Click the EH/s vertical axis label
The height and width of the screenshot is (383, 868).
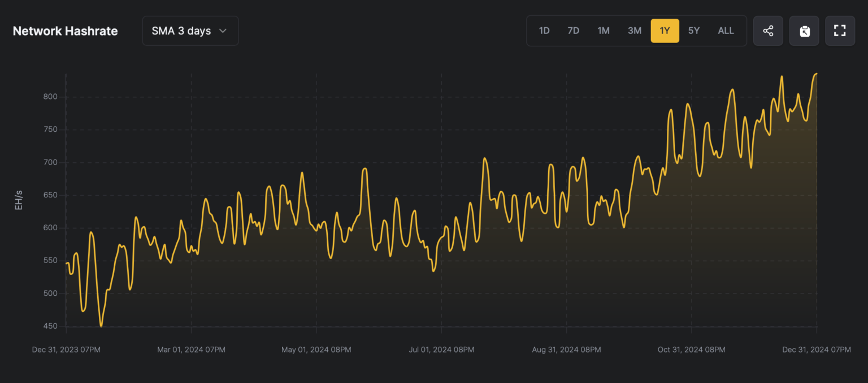[x=19, y=200]
